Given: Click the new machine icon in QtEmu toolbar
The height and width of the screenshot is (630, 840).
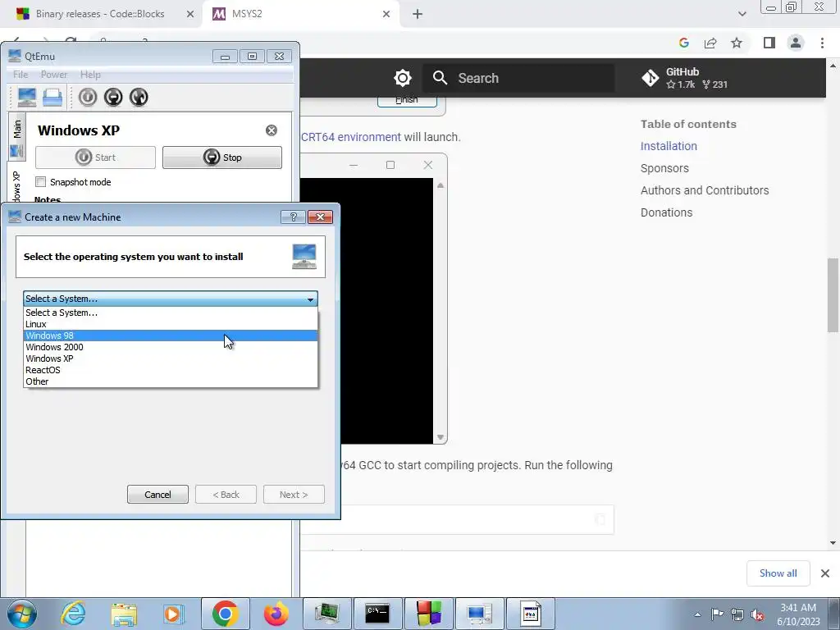Looking at the screenshot, I should pyautogui.click(x=27, y=97).
